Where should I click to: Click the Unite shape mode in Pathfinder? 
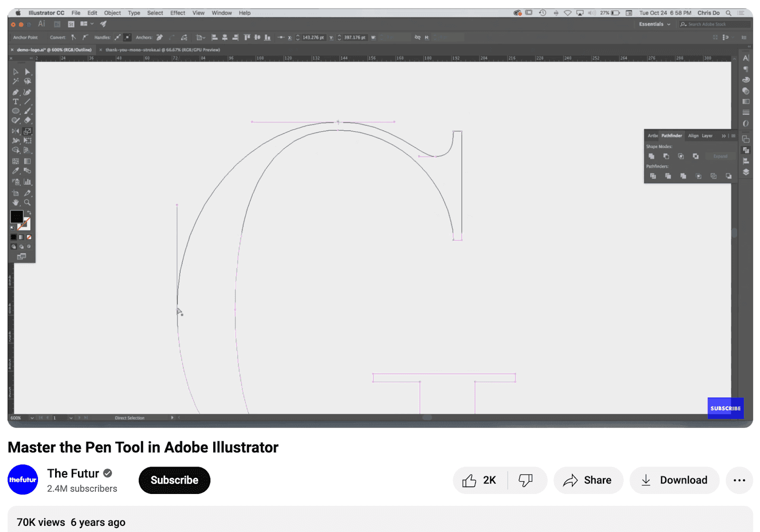(652, 156)
